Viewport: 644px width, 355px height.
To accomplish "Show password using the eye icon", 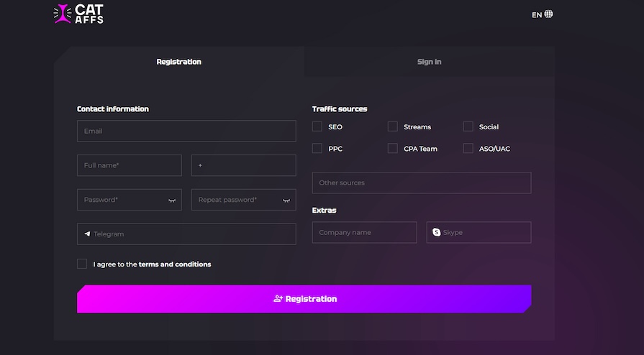I will point(172,200).
